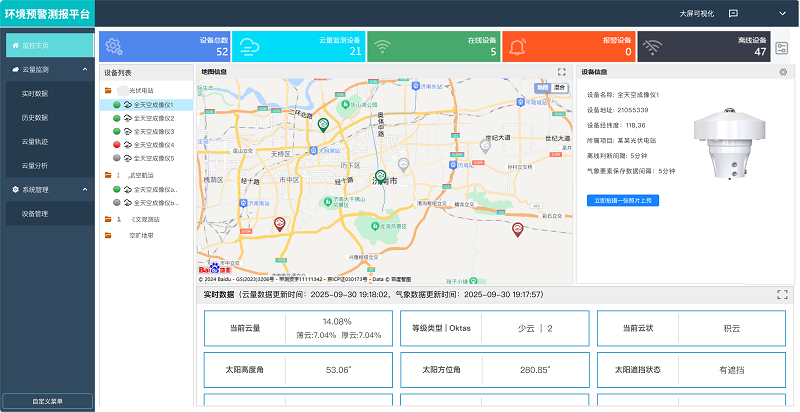800x412 pixels.
Task: Open the message icon in top bar
Action: point(733,13)
